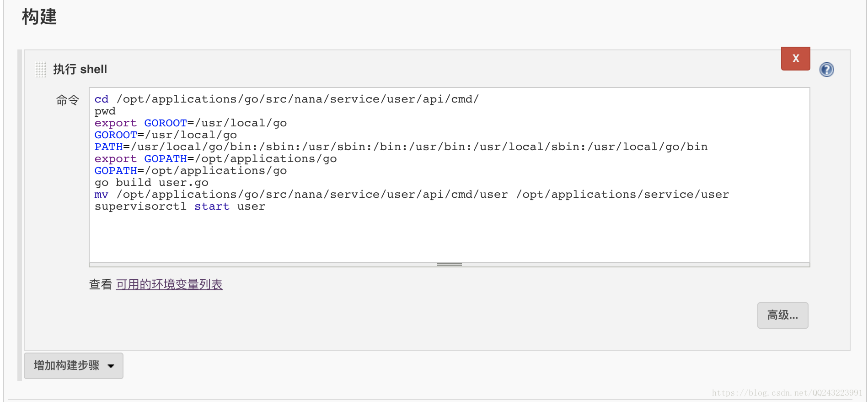Click the 构建 section heading
Viewport: 868px width, 402px height.
tap(39, 17)
